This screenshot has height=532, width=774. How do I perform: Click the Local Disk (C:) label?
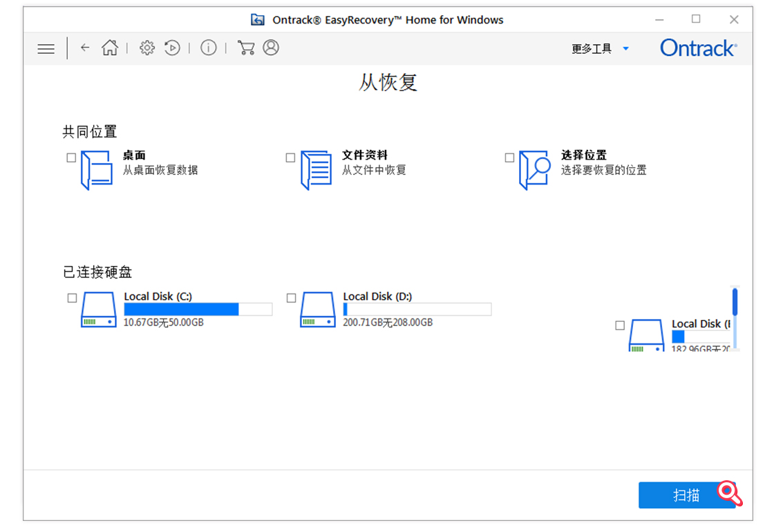point(158,296)
